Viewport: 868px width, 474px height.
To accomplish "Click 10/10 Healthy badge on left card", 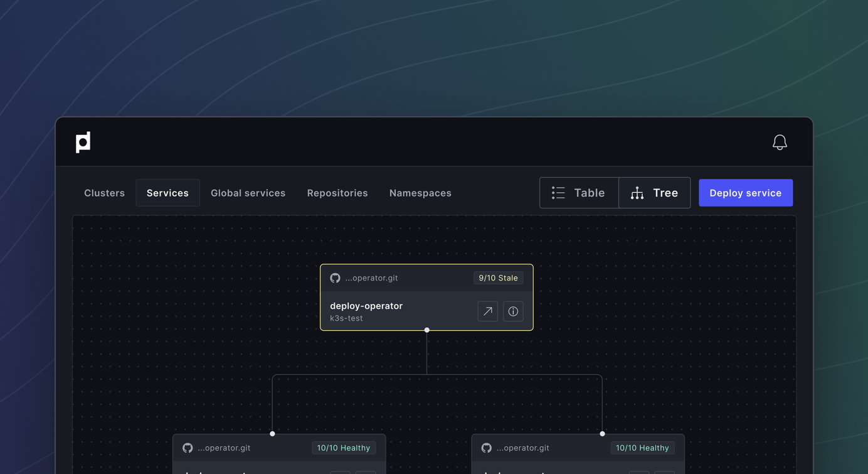I will coord(344,448).
